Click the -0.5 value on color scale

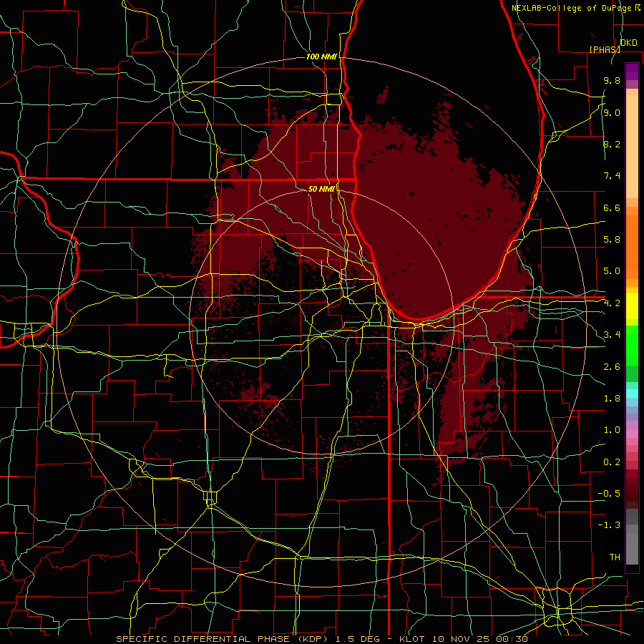click(x=609, y=493)
